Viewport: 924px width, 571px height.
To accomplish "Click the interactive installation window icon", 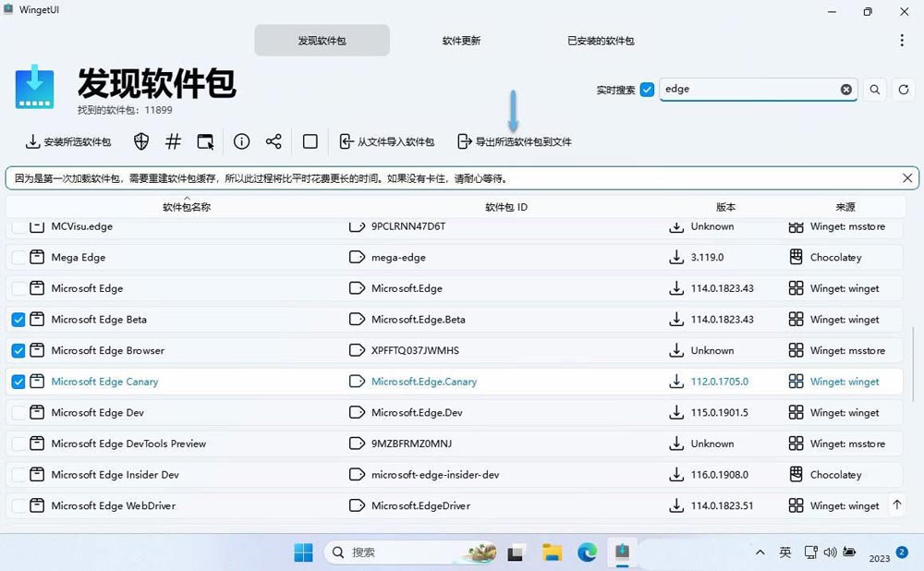I will [205, 141].
